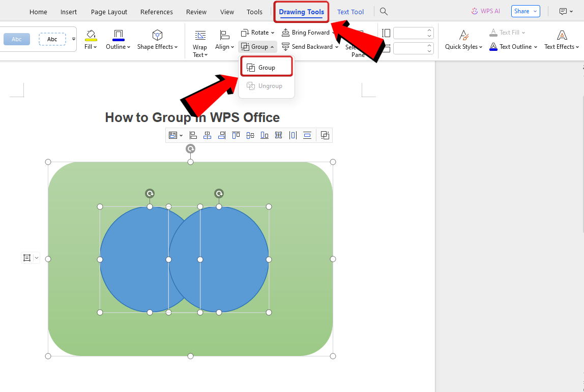Image resolution: width=584 pixels, height=392 pixels.
Task: Click Align Left icon in floating toolbar
Action: pos(193,135)
